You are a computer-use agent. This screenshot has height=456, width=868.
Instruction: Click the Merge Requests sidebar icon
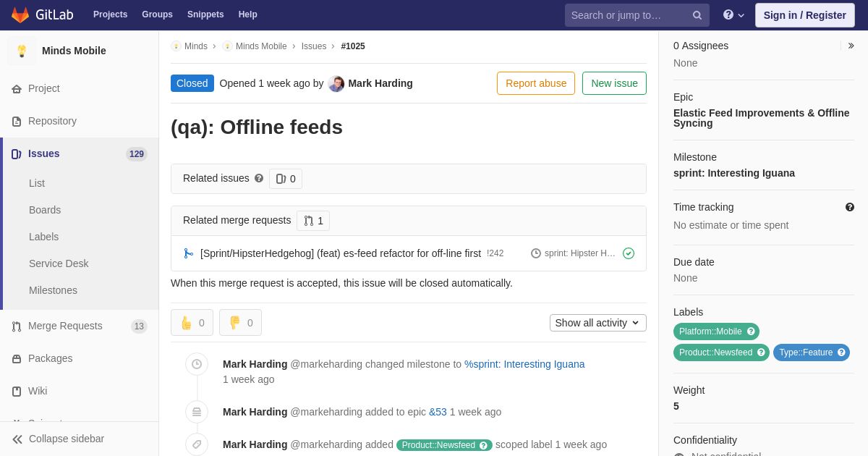pyautogui.click(x=17, y=326)
